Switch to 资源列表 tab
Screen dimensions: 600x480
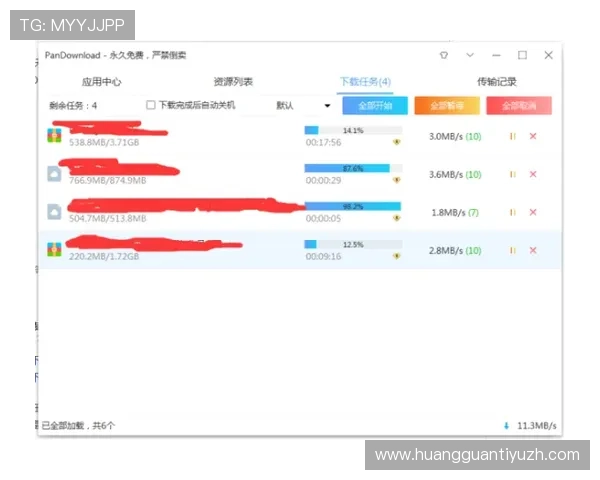[233, 82]
